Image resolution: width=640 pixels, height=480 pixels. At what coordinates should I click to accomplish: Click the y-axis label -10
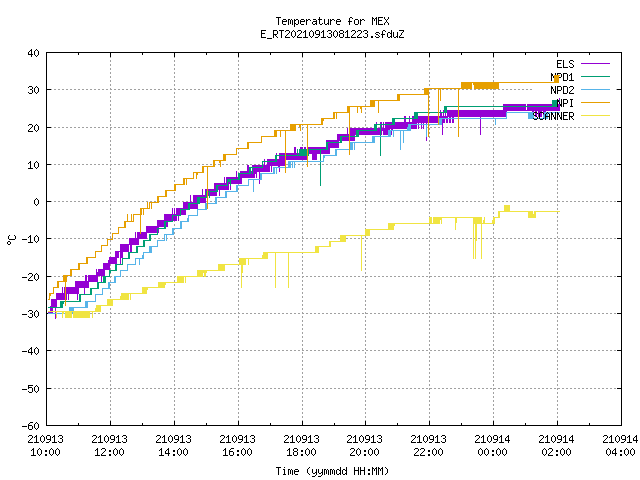coord(31,239)
